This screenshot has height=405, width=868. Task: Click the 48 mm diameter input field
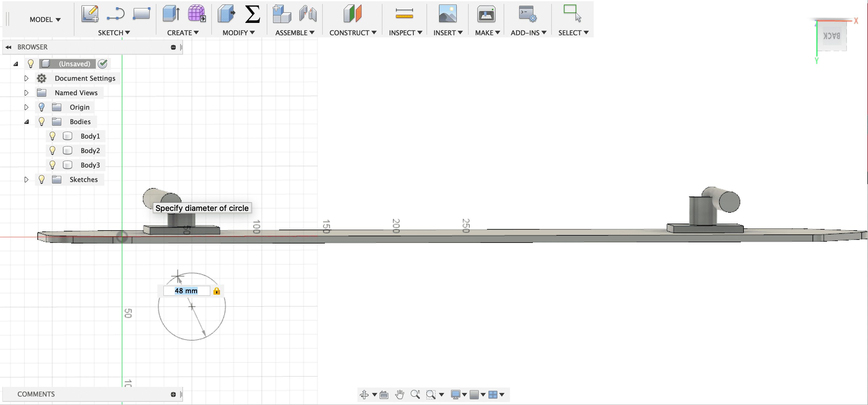(186, 291)
